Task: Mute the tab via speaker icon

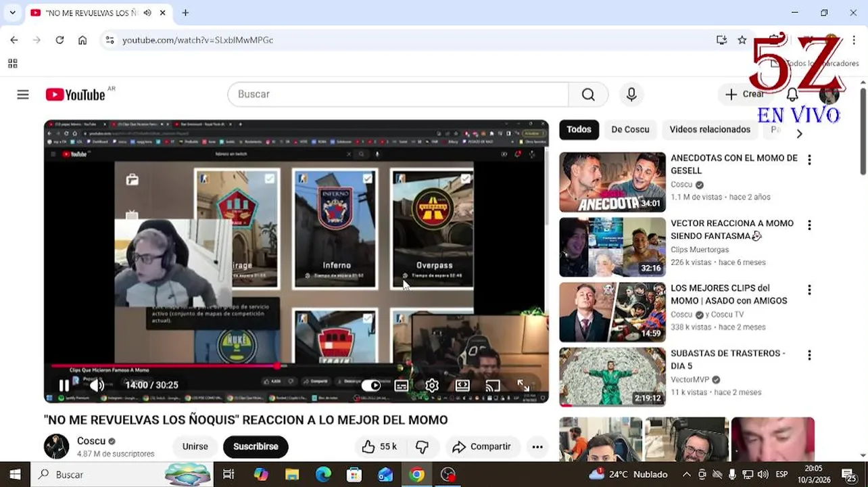Action: pos(147,13)
